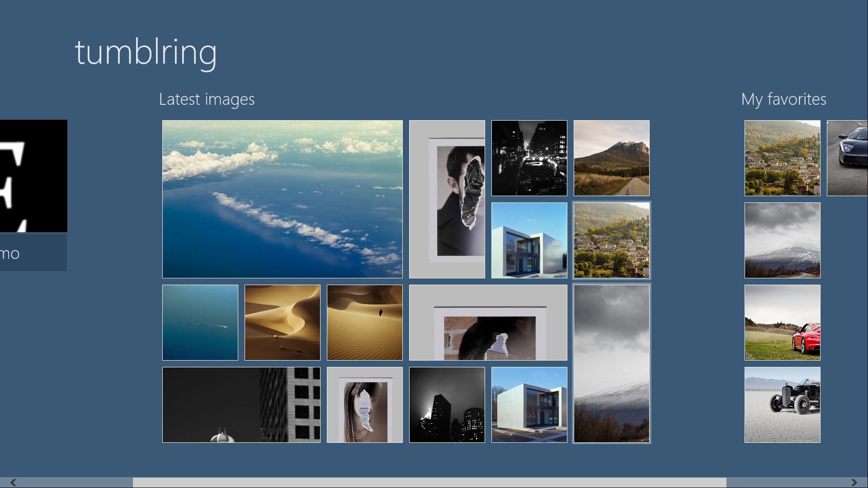Open the red sports car favorite
The image size is (868, 488).
[782, 322]
